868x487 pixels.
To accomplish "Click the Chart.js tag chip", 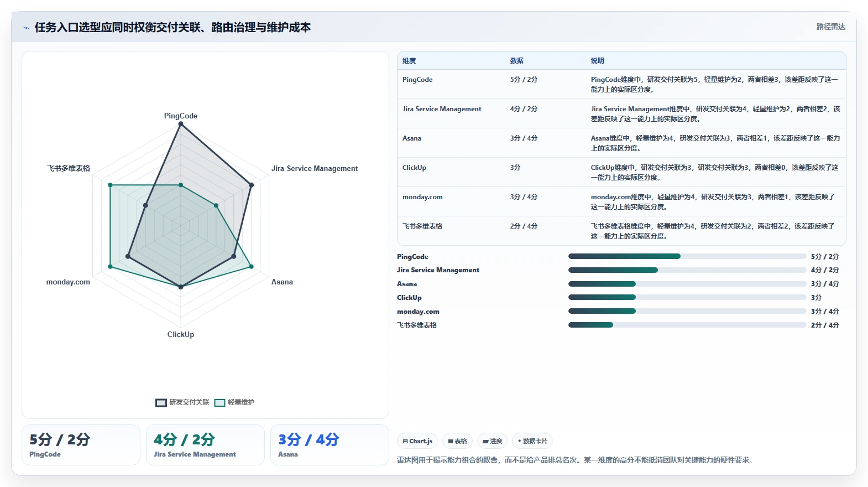I will tap(417, 441).
